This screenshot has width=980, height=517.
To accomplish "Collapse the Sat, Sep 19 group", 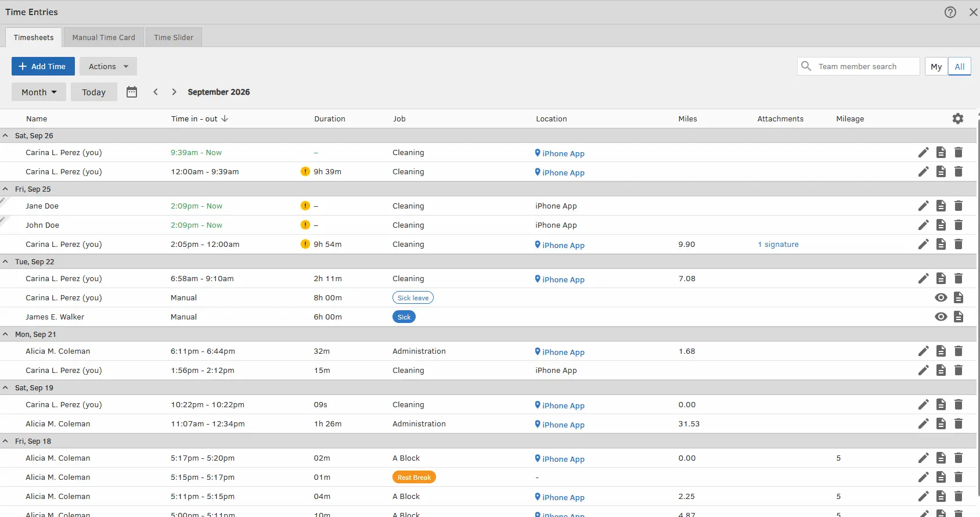I will click(5, 387).
